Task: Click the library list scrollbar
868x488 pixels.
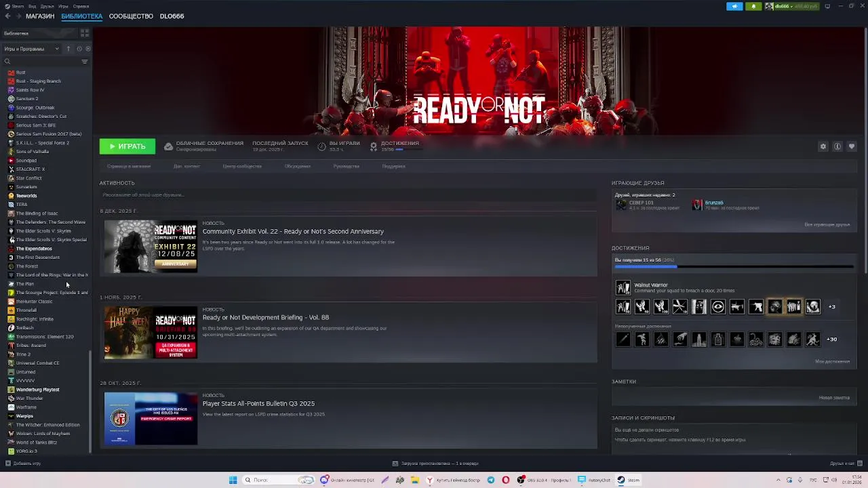Action: point(90,402)
